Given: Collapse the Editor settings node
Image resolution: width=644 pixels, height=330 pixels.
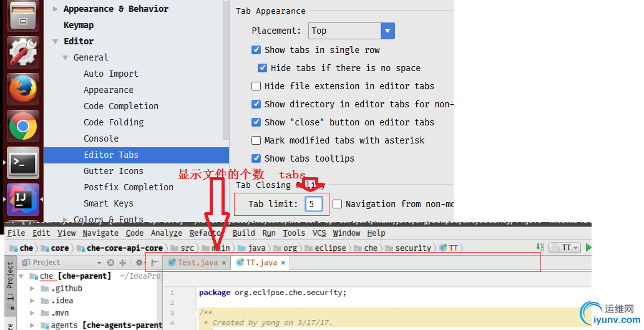Looking at the screenshot, I should (x=56, y=41).
